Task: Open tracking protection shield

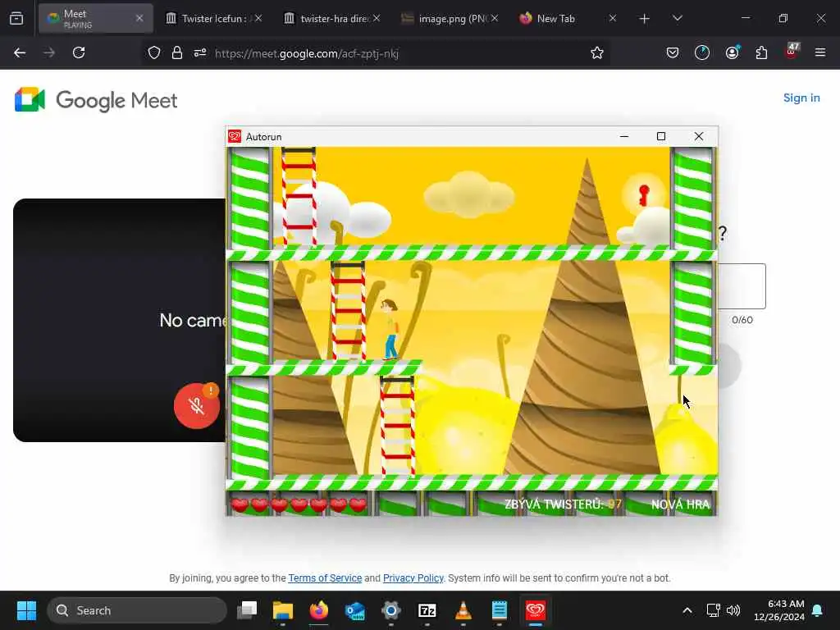Action: (154, 53)
